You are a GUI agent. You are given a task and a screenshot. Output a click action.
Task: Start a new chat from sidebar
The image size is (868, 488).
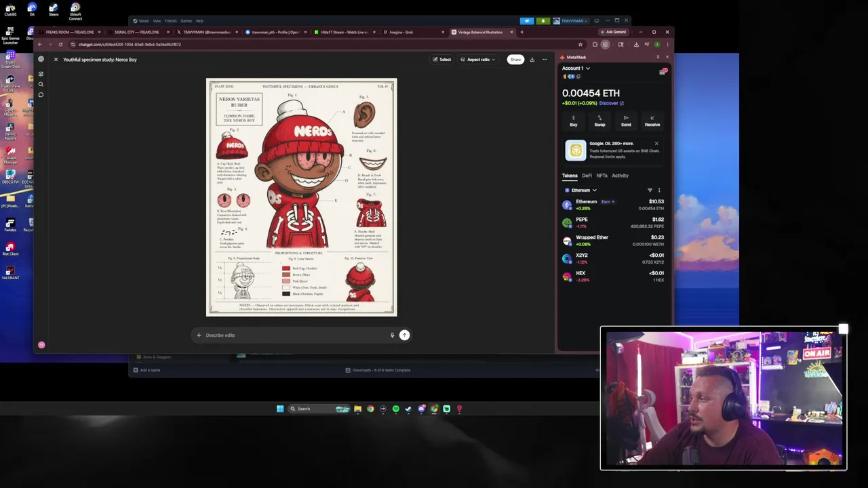pyautogui.click(x=41, y=73)
